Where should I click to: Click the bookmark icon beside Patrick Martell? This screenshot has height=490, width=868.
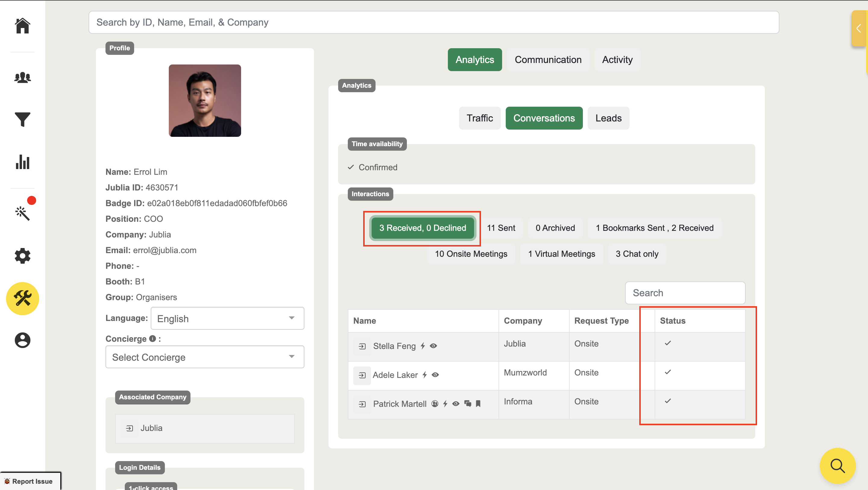478,404
